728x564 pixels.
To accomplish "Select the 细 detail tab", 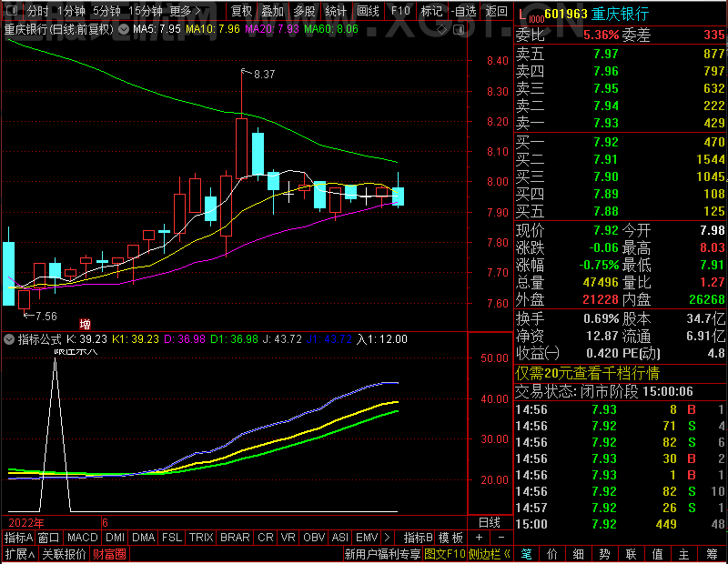I will point(579,554).
